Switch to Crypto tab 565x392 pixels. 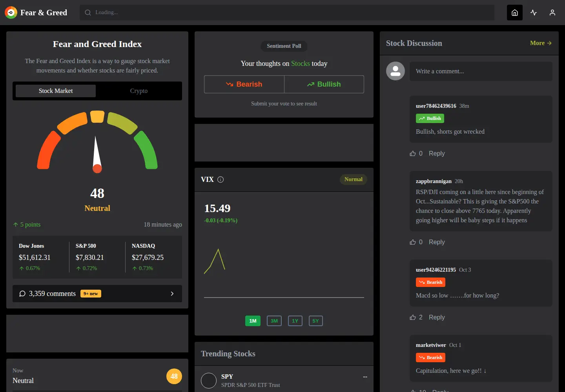[139, 91]
